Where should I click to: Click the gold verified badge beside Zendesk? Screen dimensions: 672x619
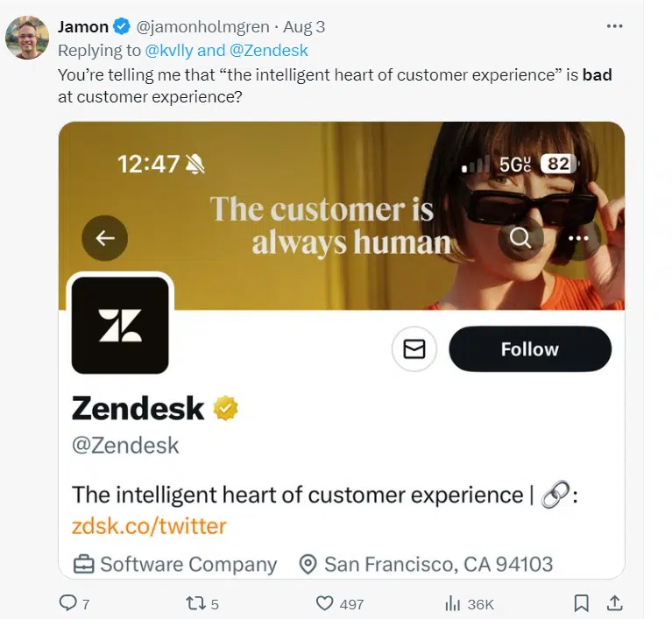pos(226,408)
